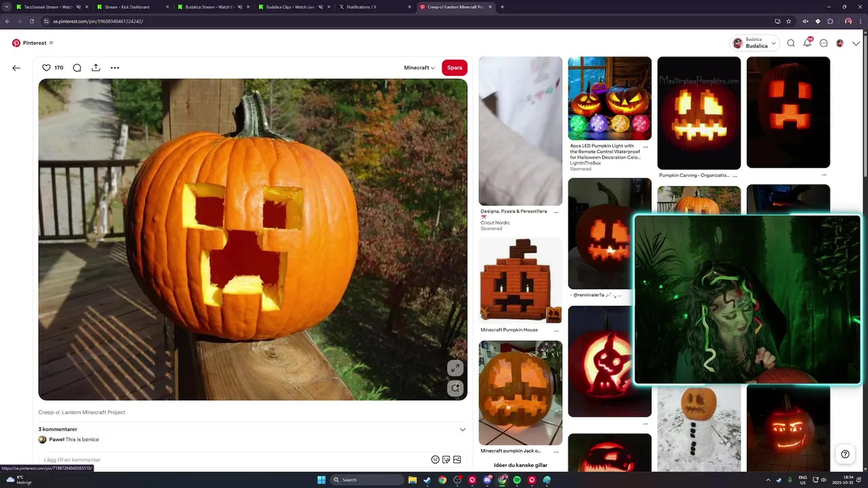This screenshot has width=868, height=488.
Task: Open Discord from the taskbar
Action: click(x=488, y=480)
